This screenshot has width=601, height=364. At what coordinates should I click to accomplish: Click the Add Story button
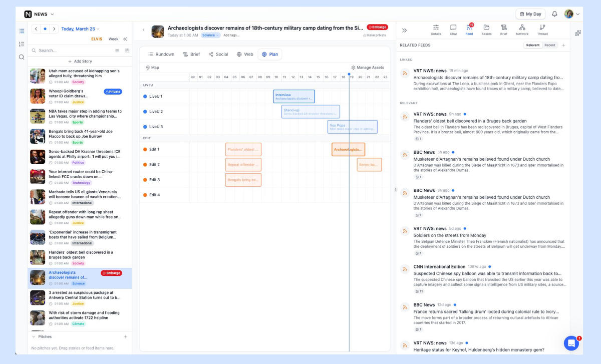click(80, 61)
